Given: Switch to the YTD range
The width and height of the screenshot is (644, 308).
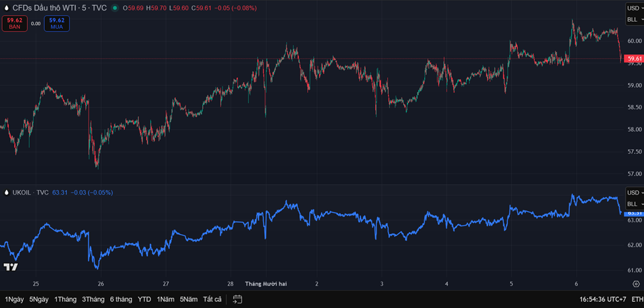Looking at the screenshot, I should tap(144, 299).
